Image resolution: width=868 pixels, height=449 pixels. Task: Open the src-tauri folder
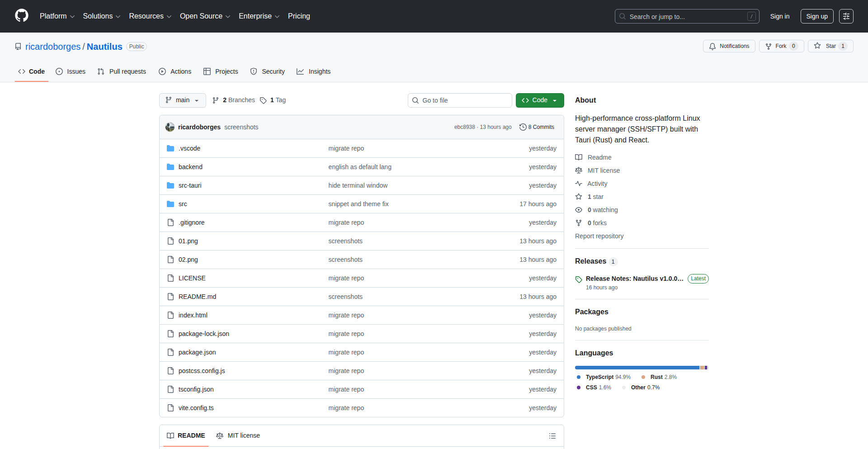[x=190, y=185]
